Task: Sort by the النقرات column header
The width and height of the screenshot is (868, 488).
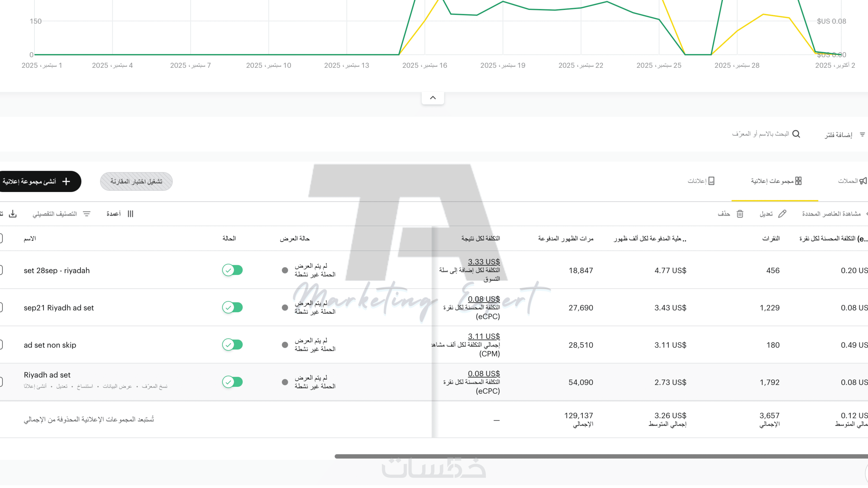Action: click(x=771, y=238)
